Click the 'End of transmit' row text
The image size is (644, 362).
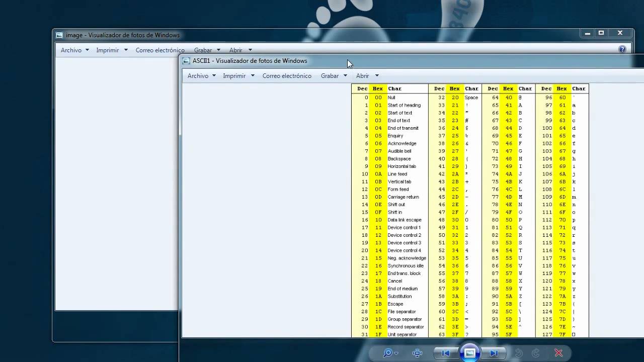point(403,128)
